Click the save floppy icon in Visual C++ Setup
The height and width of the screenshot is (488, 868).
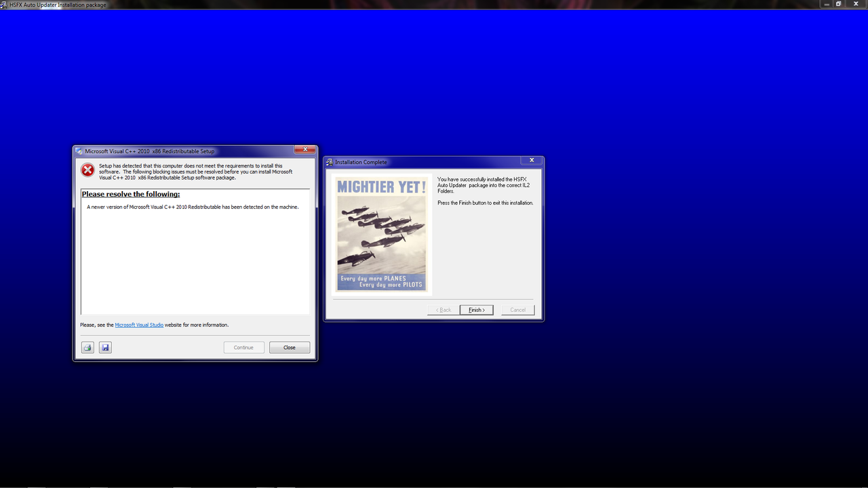pyautogui.click(x=105, y=348)
